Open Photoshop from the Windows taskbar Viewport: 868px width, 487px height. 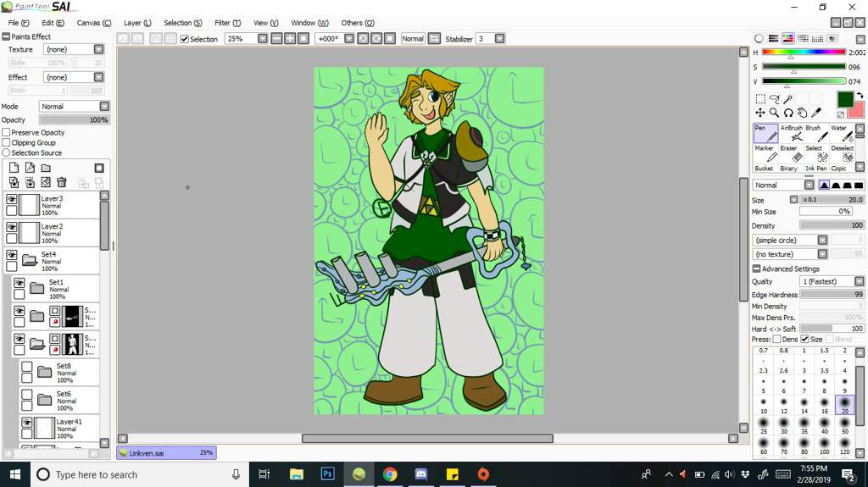(x=328, y=474)
